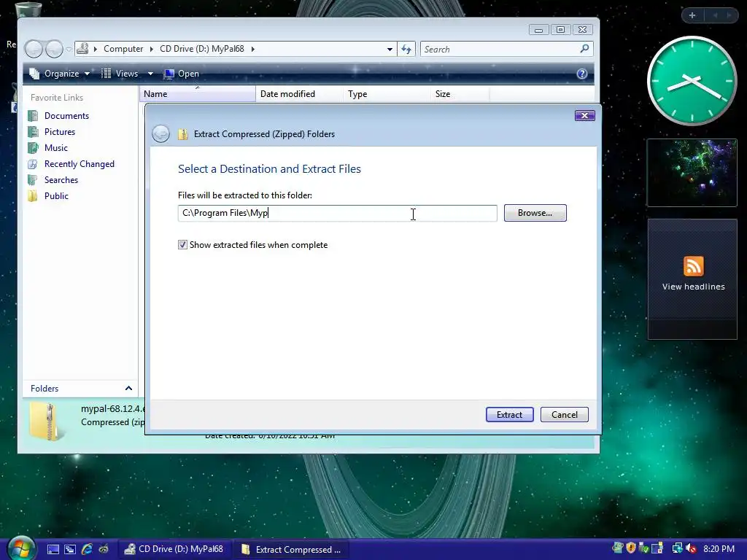Image resolution: width=747 pixels, height=560 pixels.
Task: Click the Safely Remove Hardware tray icon
Action: (643, 548)
